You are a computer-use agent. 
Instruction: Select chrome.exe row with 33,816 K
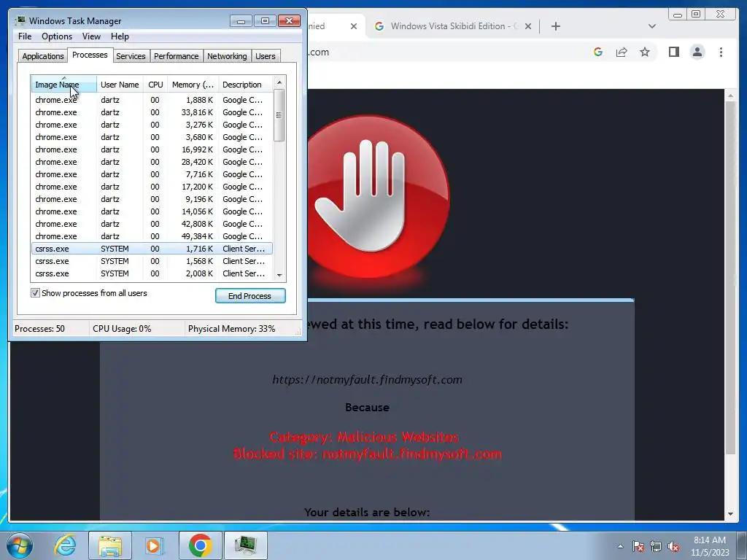[x=152, y=112]
